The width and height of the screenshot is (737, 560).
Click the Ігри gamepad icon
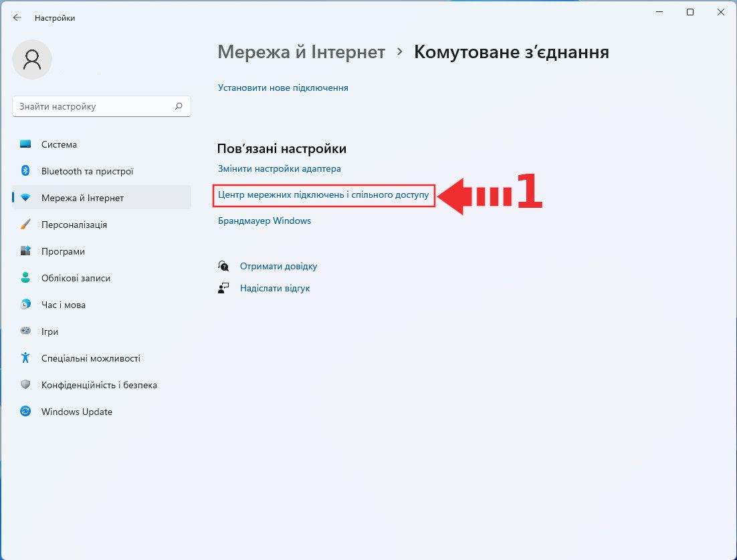(25, 331)
